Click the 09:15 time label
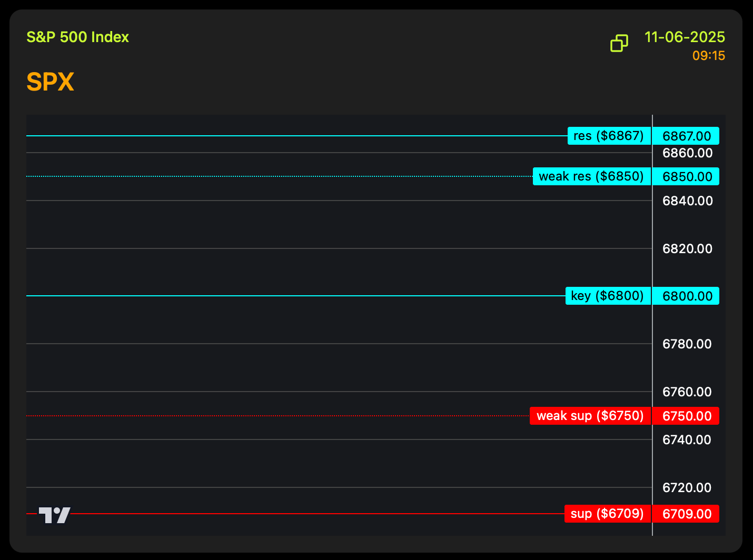 pyautogui.click(x=708, y=56)
